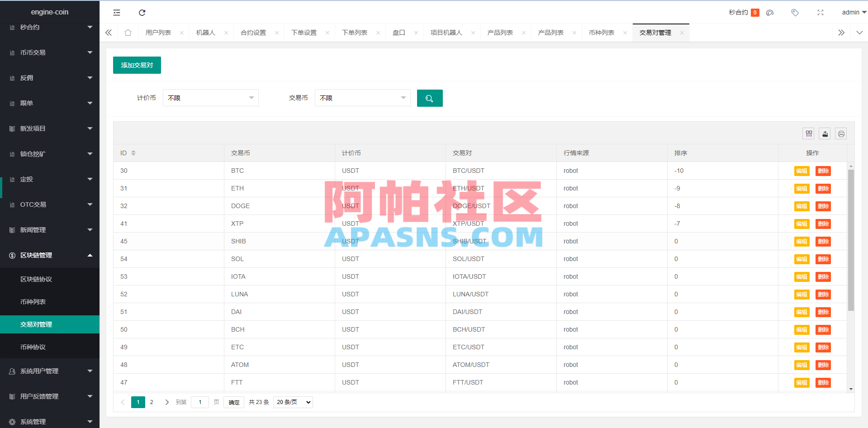Open column display settings icon above table
This screenshot has width=868, height=428.
[x=808, y=133]
